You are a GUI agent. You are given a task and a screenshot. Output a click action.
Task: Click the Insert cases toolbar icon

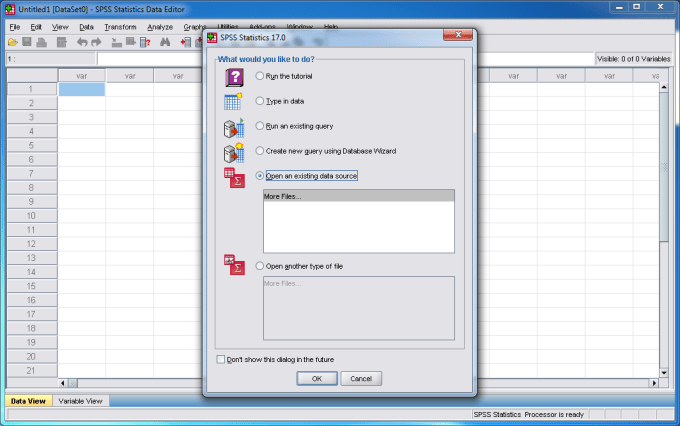(186, 42)
